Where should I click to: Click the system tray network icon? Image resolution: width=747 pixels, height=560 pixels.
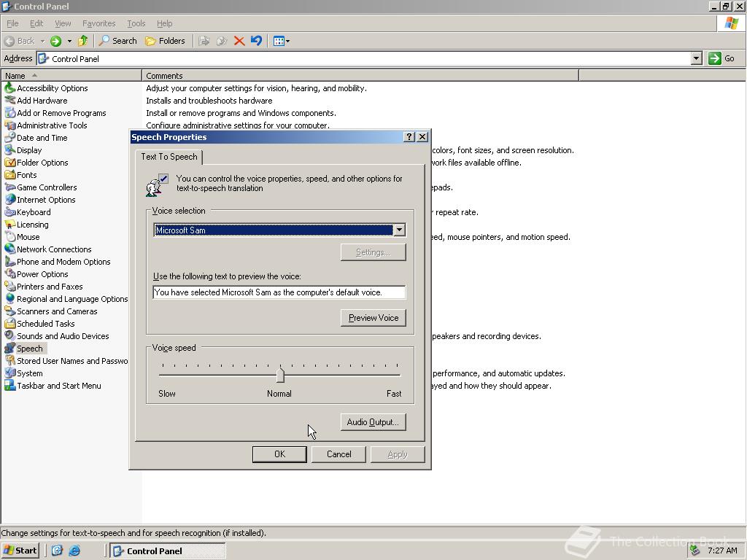pos(695,551)
